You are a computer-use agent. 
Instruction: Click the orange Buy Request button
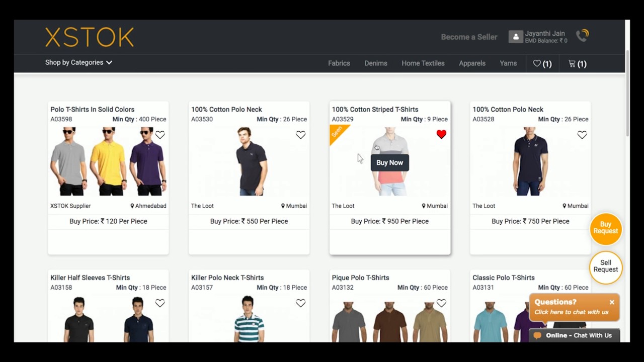[x=606, y=229]
